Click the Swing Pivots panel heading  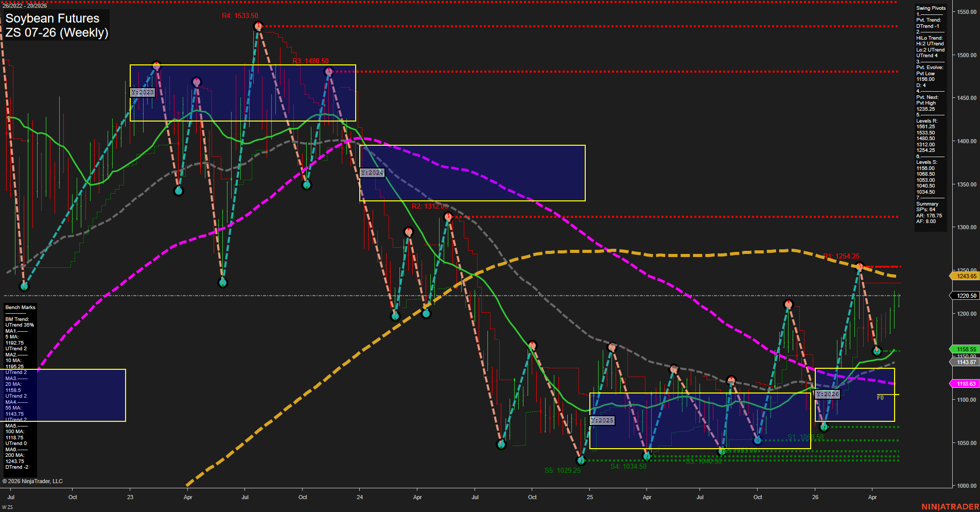click(x=931, y=8)
